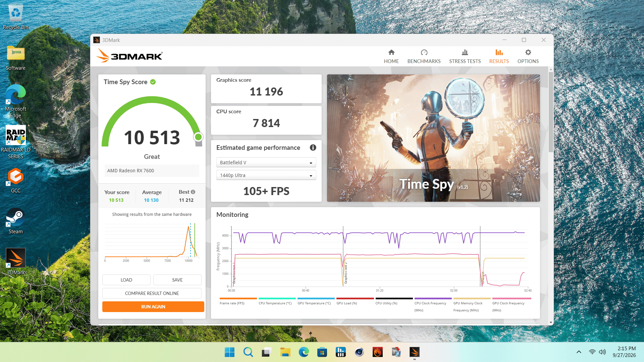
Task: Click the Graphics score value 11 196
Action: pos(266,92)
